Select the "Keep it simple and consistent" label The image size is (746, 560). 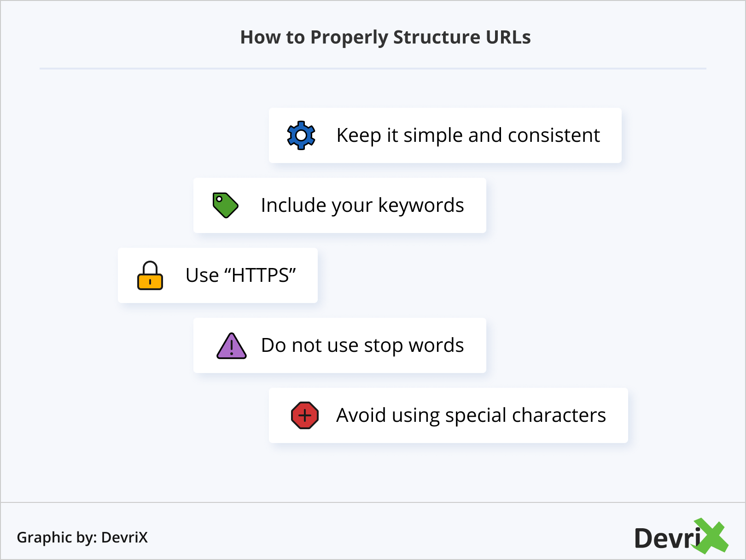tap(468, 135)
